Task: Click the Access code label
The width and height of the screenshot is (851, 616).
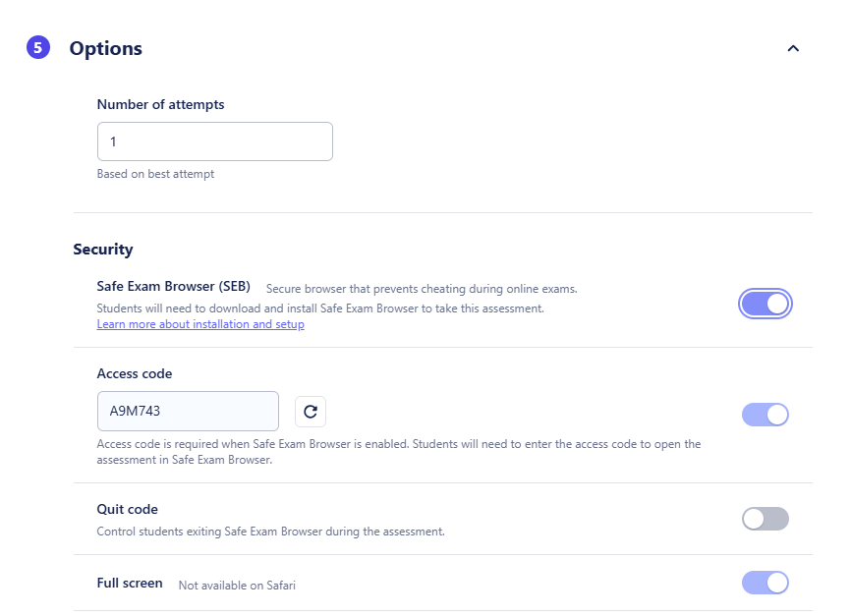Action: pos(135,373)
